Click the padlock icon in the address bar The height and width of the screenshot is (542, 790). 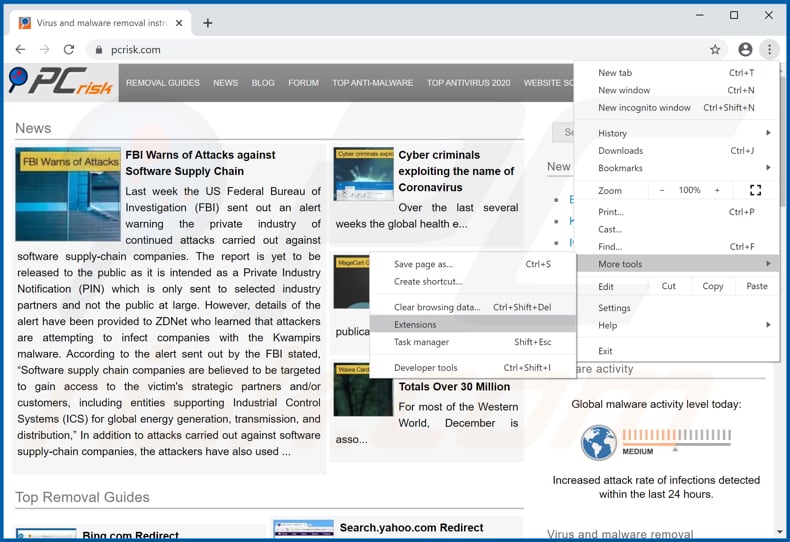coord(99,49)
